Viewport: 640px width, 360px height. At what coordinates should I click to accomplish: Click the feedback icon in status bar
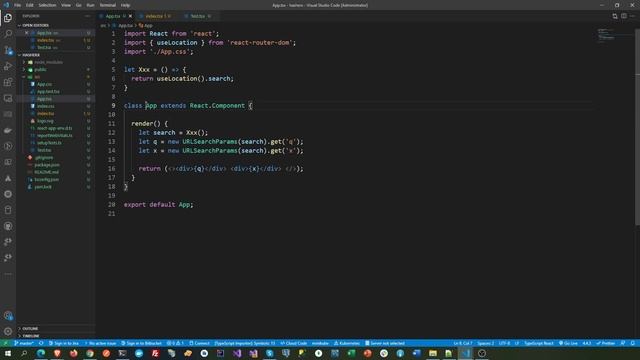pos(623,343)
